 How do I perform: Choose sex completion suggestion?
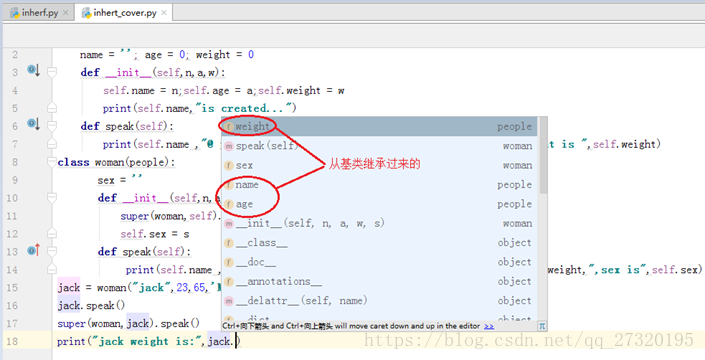[379, 165]
